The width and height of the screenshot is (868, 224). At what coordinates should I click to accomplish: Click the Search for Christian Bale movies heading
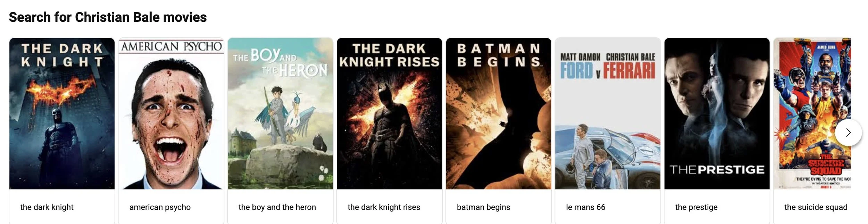tap(108, 17)
